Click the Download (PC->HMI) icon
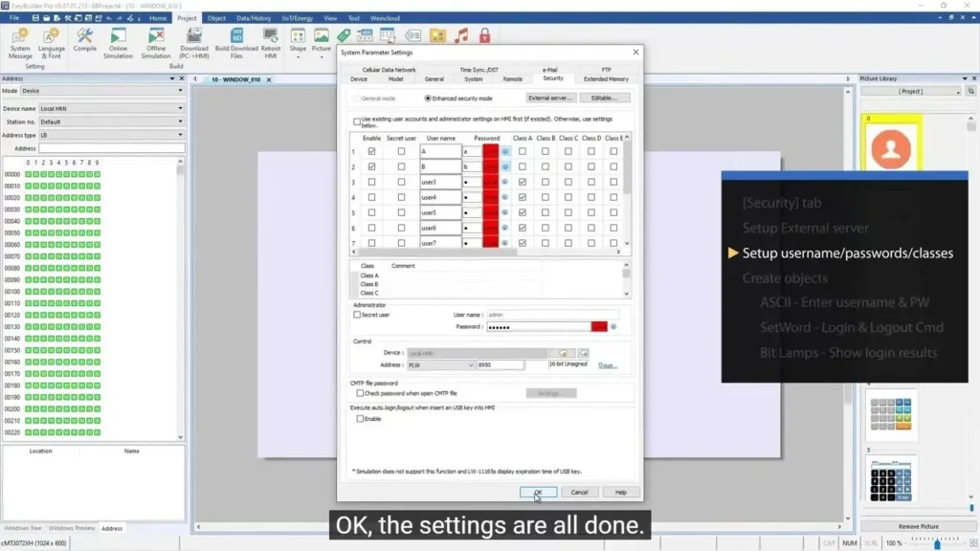This screenshot has width=980, height=551. point(194,39)
